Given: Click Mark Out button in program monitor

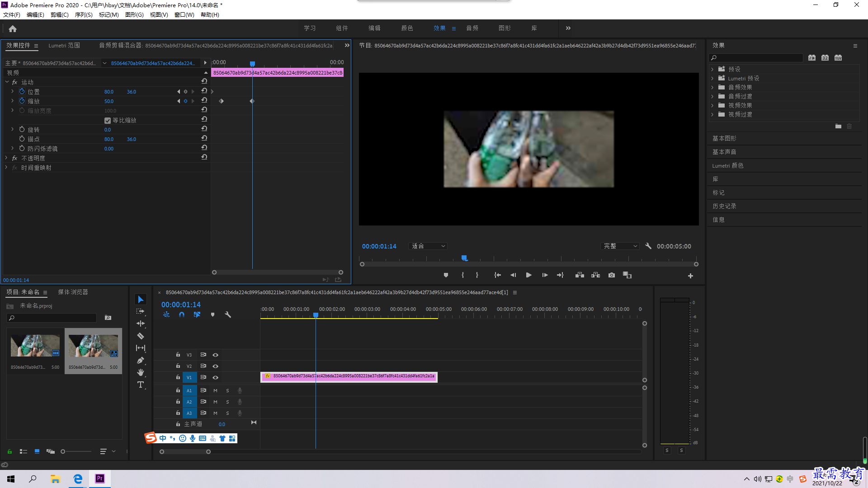Looking at the screenshot, I should click(477, 275).
